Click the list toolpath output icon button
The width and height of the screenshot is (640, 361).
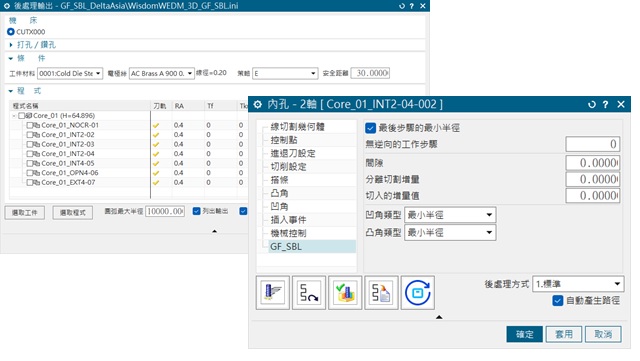pyautogui.click(x=381, y=292)
